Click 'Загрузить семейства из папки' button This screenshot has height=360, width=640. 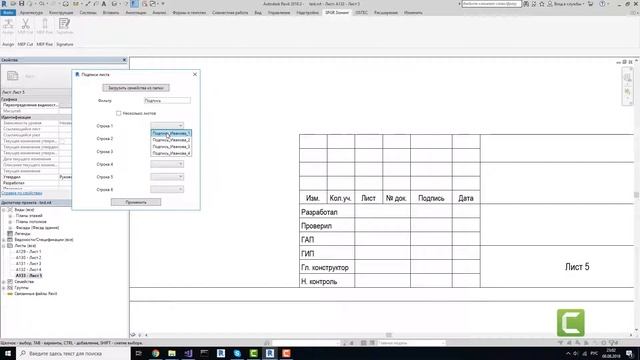(136, 88)
